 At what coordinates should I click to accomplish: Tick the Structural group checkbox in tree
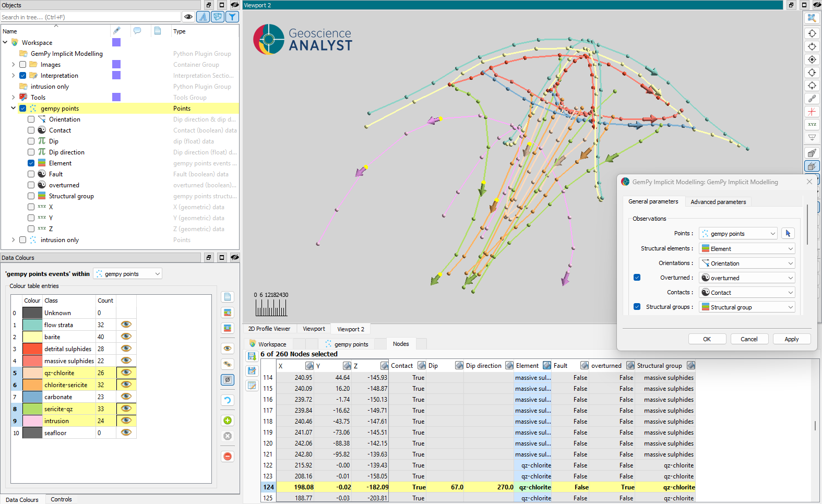pos(31,196)
